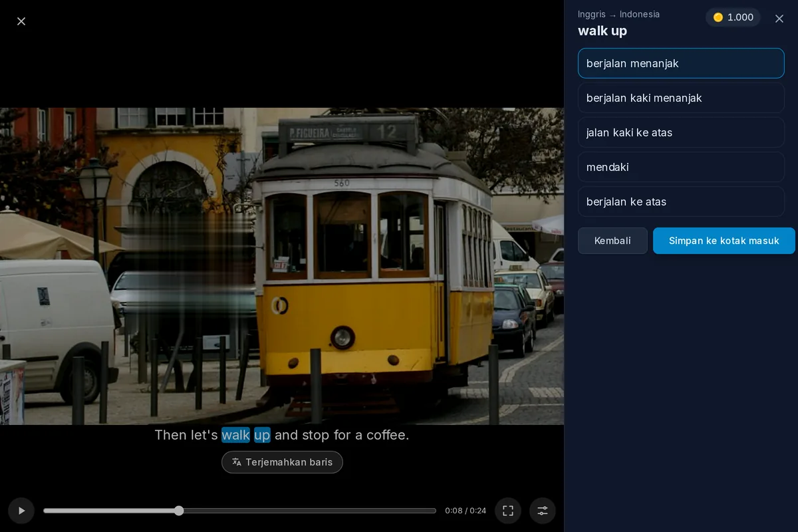Play the video
Viewport: 798px width, 532px height.
[21, 511]
